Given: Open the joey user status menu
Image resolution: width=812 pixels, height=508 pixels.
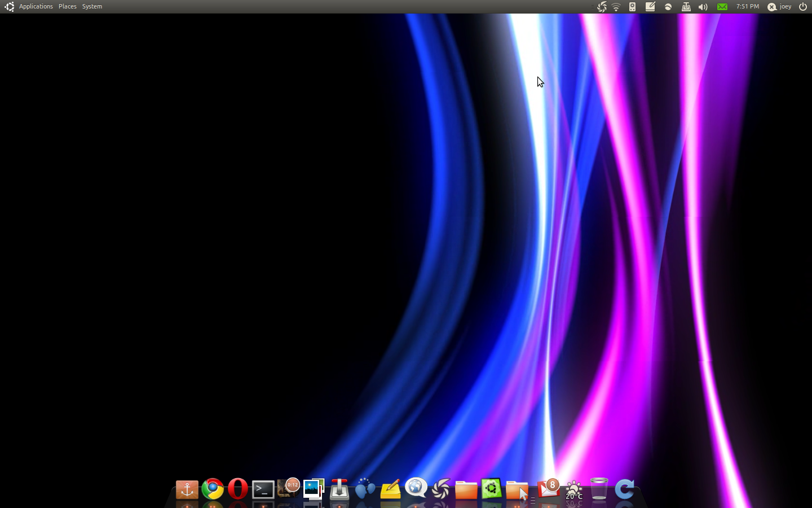Looking at the screenshot, I should (780, 7).
